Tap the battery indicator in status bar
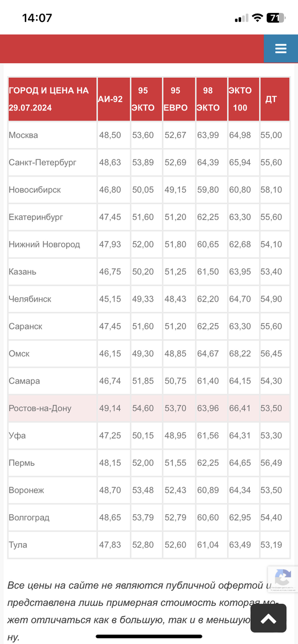 [x=275, y=18]
